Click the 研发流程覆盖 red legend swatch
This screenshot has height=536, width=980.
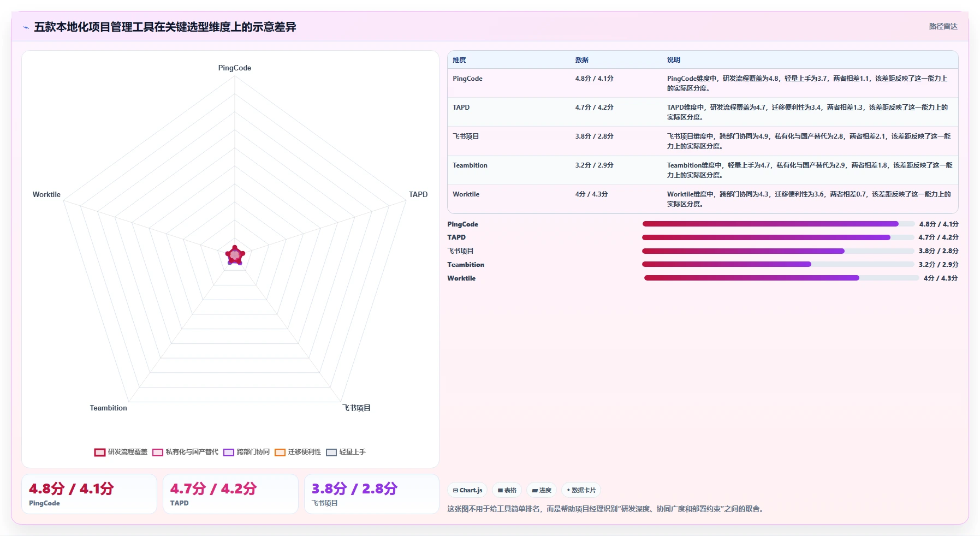click(99, 452)
